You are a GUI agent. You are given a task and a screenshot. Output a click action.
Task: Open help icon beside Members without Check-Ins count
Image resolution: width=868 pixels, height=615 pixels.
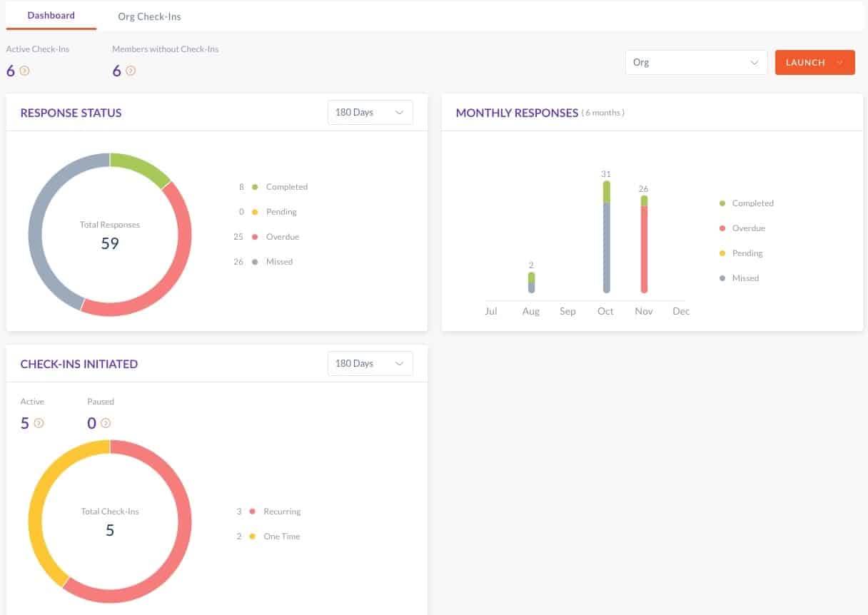point(131,71)
